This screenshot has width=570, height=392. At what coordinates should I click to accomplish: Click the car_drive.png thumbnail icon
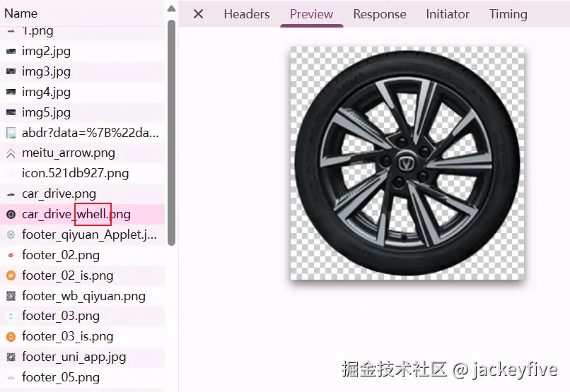coord(11,194)
